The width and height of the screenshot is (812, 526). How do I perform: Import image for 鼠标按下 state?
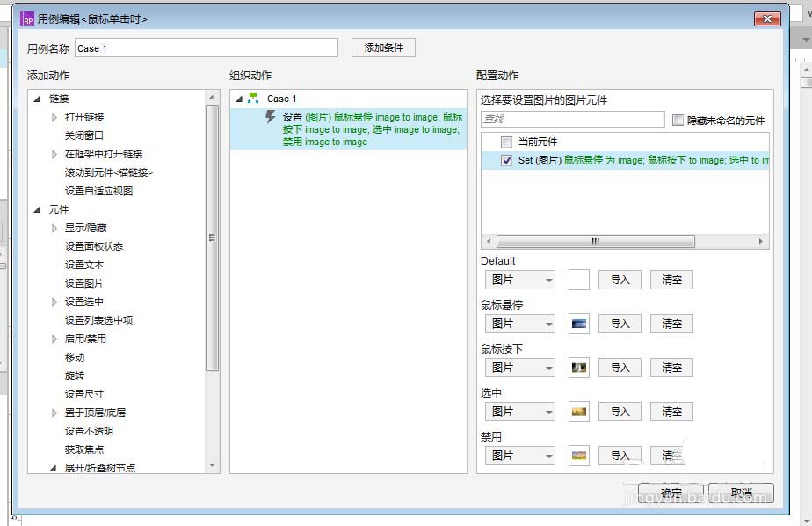coord(620,368)
